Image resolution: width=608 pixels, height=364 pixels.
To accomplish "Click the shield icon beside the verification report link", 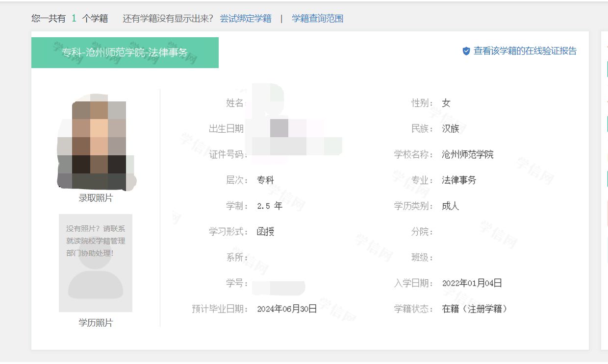I will pyautogui.click(x=466, y=51).
